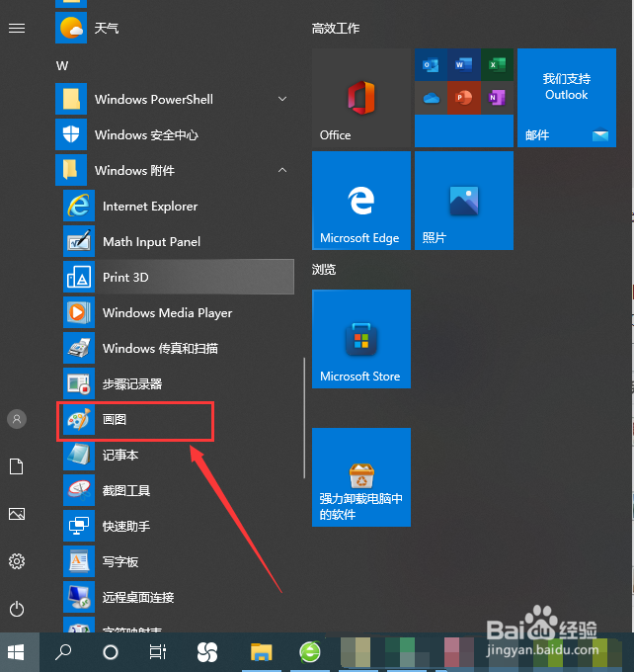Launch Internet Explorer icon in app list
The image size is (634, 672).
(x=79, y=206)
